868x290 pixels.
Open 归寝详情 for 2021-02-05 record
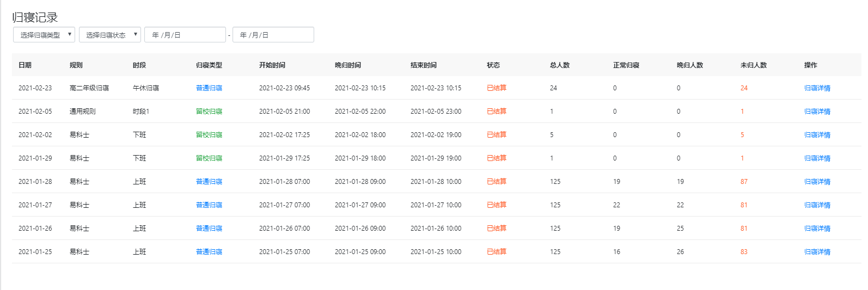point(817,112)
